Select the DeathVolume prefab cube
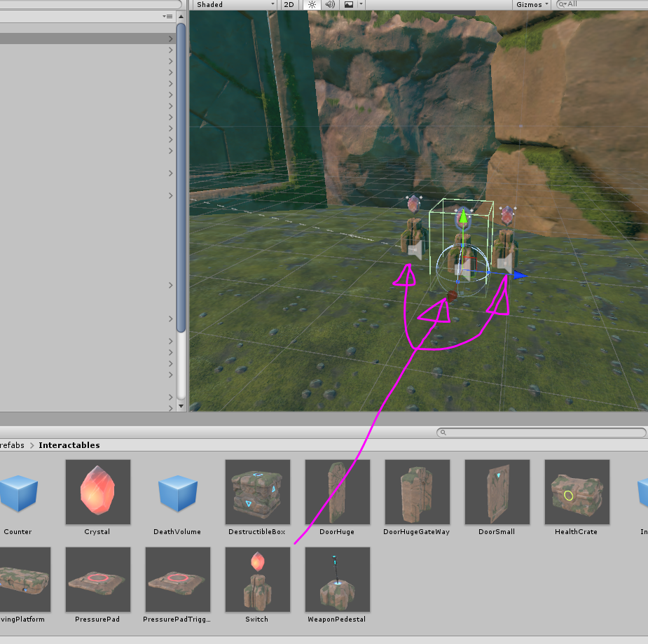648x644 pixels. (x=178, y=493)
